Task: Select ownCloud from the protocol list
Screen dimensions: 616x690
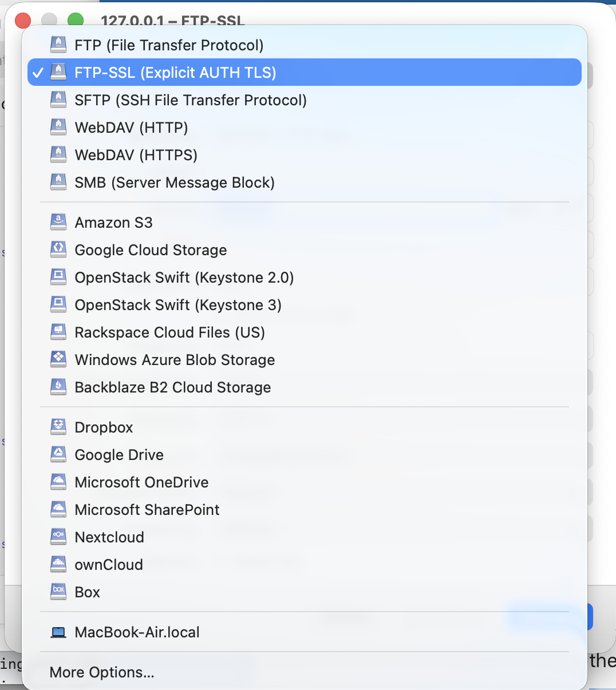Action: point(109,565)
